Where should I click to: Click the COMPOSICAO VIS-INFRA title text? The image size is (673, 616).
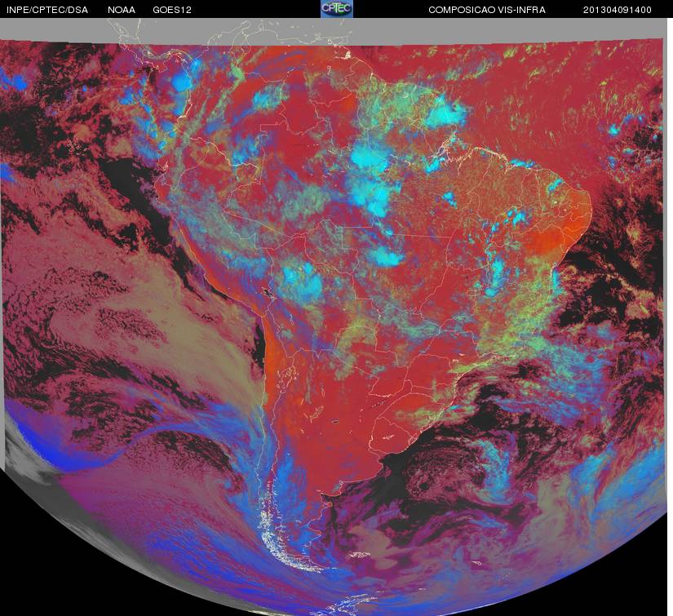tap(487, 10)
